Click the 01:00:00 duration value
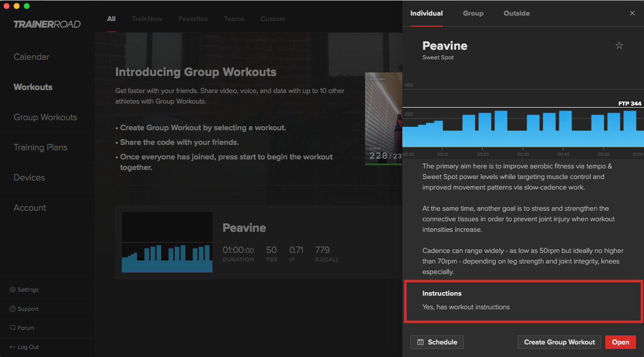The image size is (644, 357). (x=238, y=250)
